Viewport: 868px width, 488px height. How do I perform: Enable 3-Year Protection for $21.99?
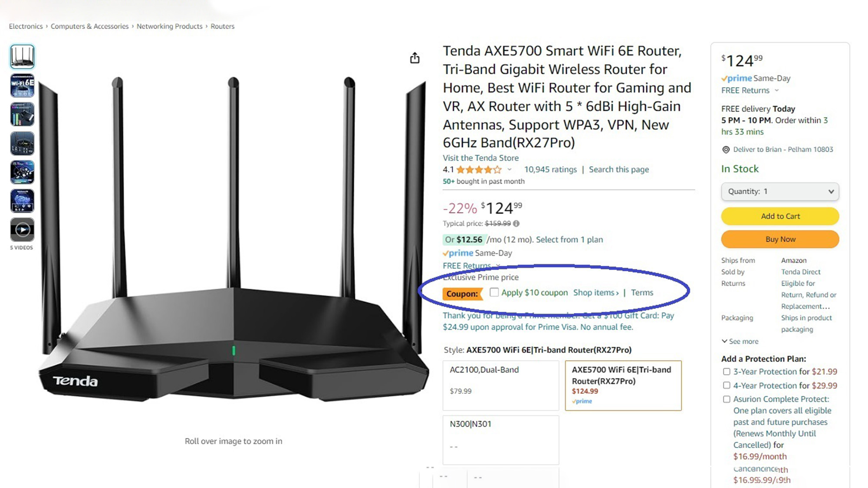[x=727, y=372]
